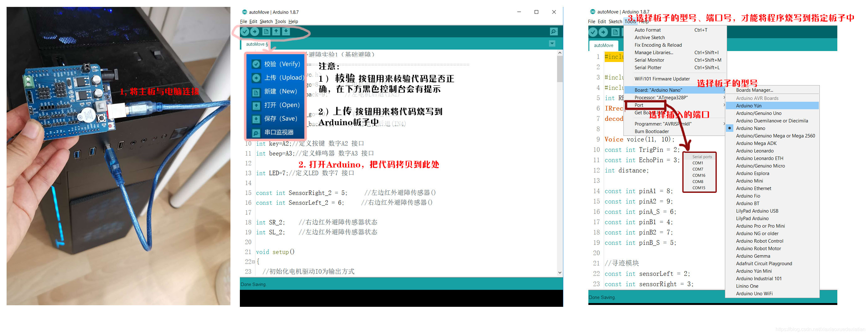Image resolution: width=868 pixels, height=335 pixels.
Task: Select Arduino Duemilanove or Diecimila board
Action: [772, 121]
